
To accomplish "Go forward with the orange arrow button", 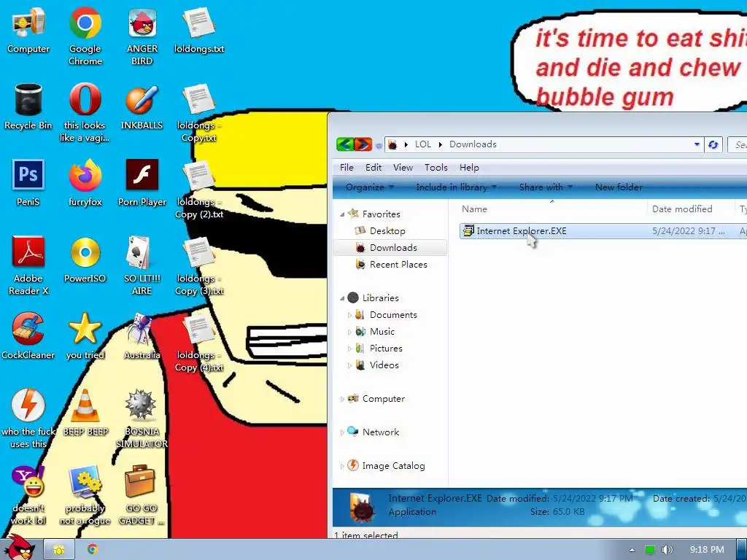I will (x=363, y=144).
